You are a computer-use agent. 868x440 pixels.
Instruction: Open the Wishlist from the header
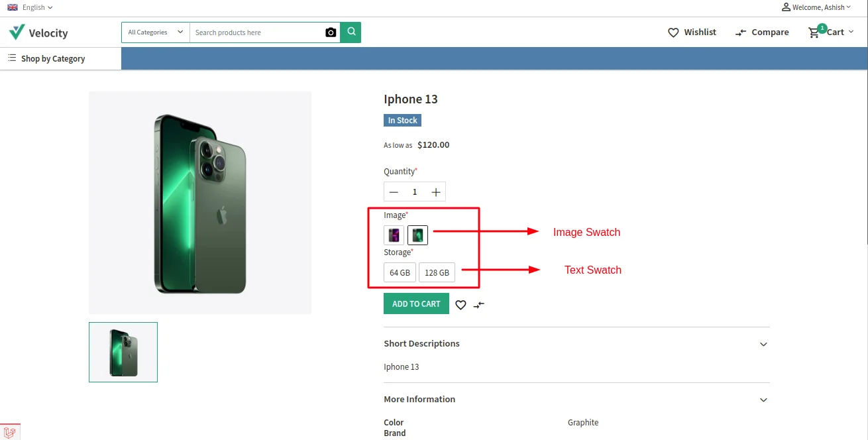[x=692, y=32]
